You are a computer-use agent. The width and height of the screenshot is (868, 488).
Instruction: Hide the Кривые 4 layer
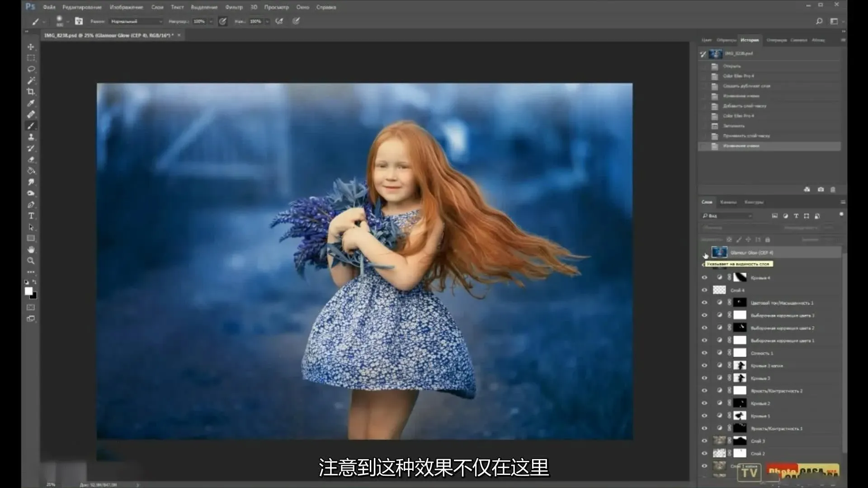(x=704, y=277)
